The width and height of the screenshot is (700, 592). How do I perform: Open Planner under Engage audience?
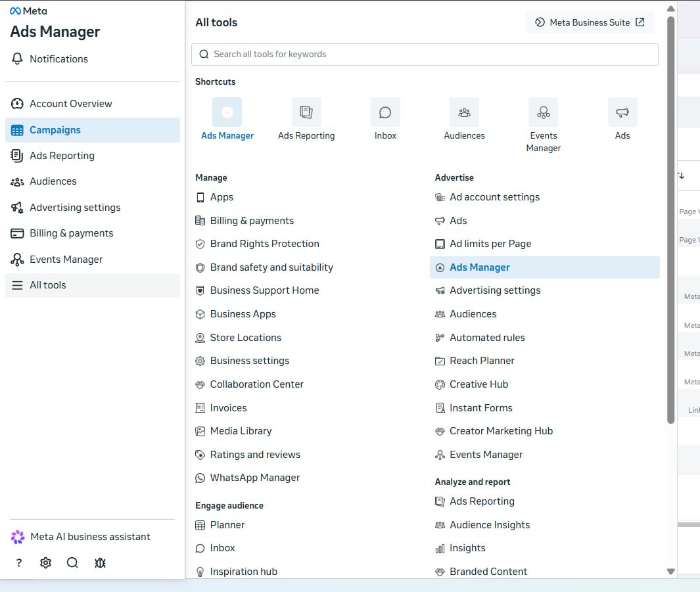[x=220, y=525]
